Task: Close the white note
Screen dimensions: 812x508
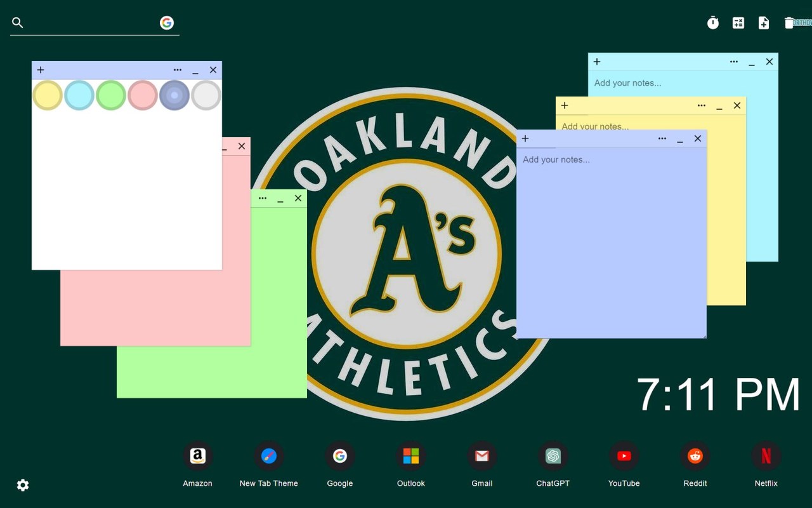Action: tap(213, 70)
